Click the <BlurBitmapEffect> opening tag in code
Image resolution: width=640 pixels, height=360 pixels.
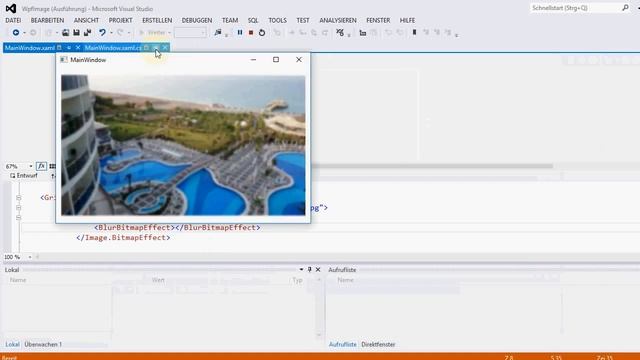click(135, 227)
